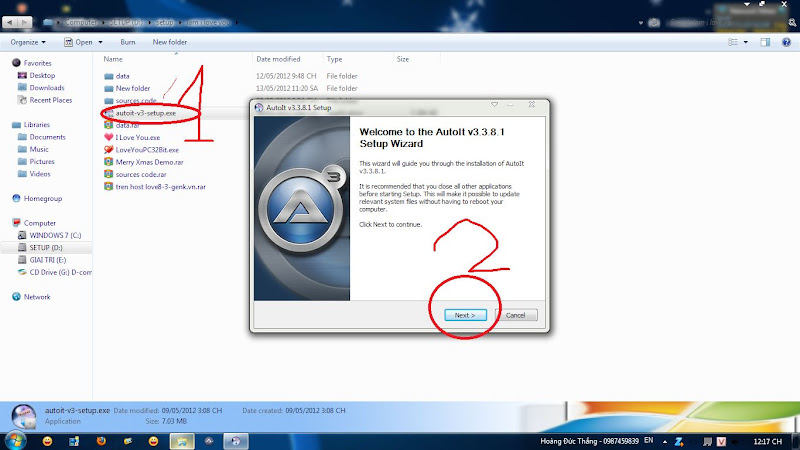This screenshot has width=800, height=450.
Task: Open the Organize dropdown menu
Action: (x=30, y=42)
